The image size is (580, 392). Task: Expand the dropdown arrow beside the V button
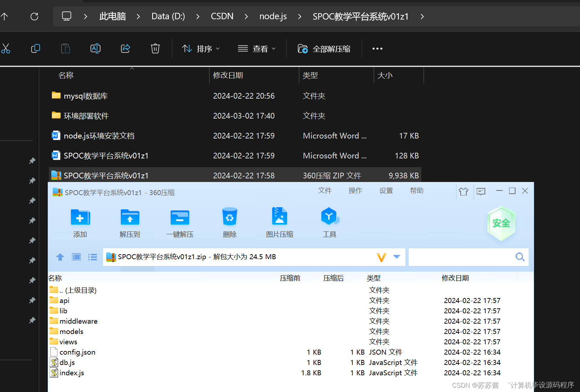tap(397, 257)
